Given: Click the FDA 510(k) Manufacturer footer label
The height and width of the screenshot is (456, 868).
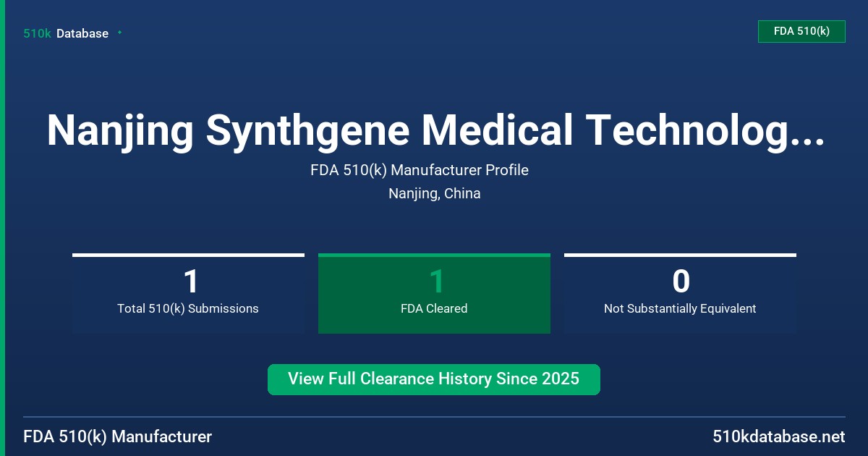Looking at the screenshot, I should coord(118,436).
